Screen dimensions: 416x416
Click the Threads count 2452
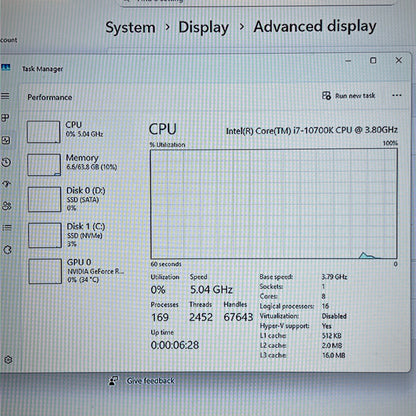click(201, 317)
